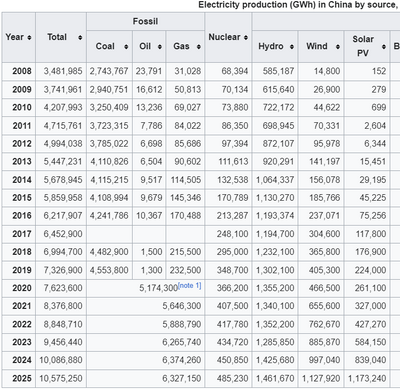Click wind value 1,127,920
The width and height of the screenshot is (400, 389).
(x=321, y=379)
